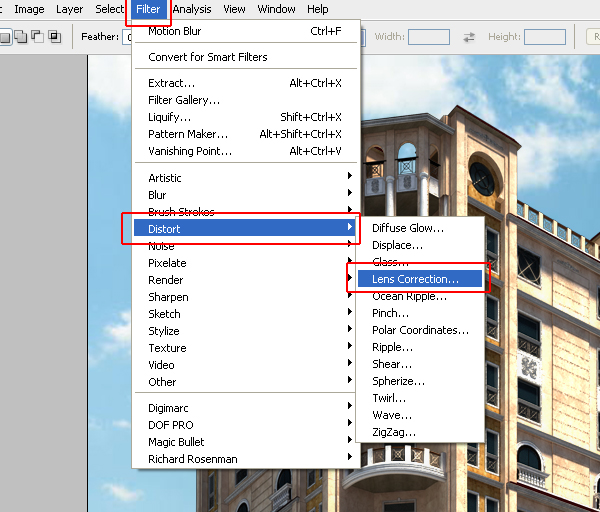Expand the Sketch submenu
The image size is (600, 512).
point(245,314)
